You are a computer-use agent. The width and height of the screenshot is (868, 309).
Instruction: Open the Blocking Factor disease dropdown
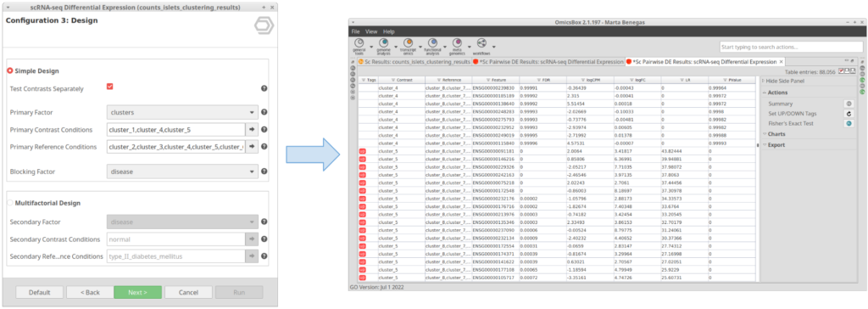[x=182, y=171]
